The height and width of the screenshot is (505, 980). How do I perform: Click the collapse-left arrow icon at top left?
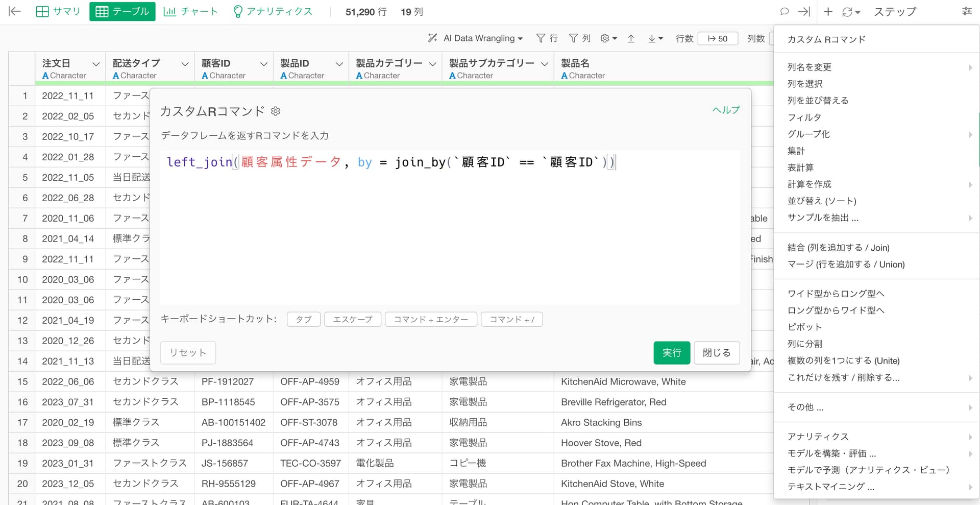tap(15, 11)
